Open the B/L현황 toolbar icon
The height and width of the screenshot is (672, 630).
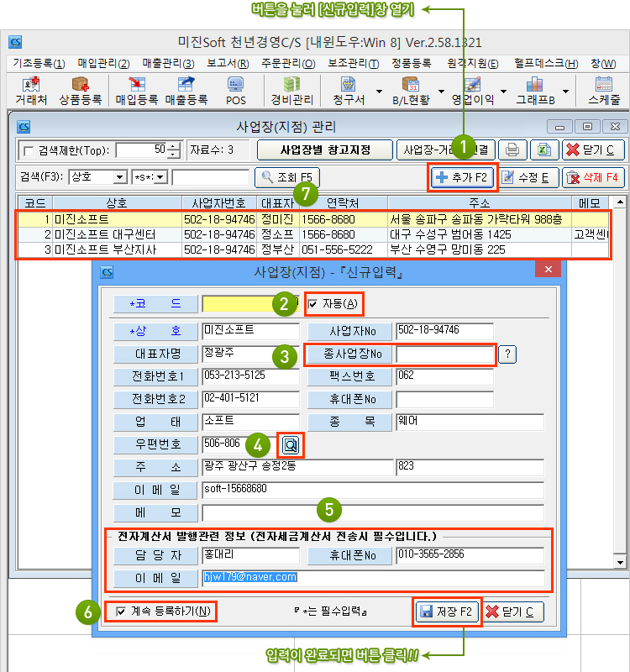[x=411, y=92]
